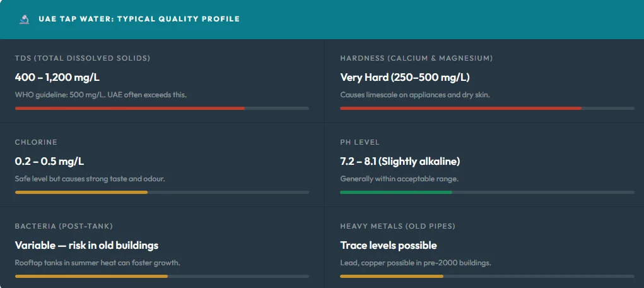
Task: Select the "0.2 – 0.5 mg/L" chlorine value
Action: click(49, 161)
